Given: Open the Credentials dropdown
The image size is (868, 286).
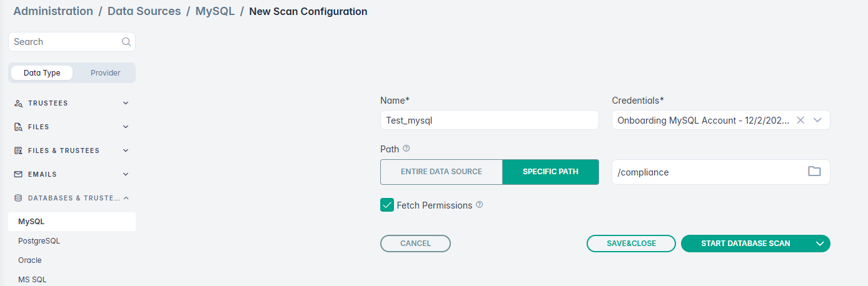Looking at the screenshot, I should click(817, 121).
